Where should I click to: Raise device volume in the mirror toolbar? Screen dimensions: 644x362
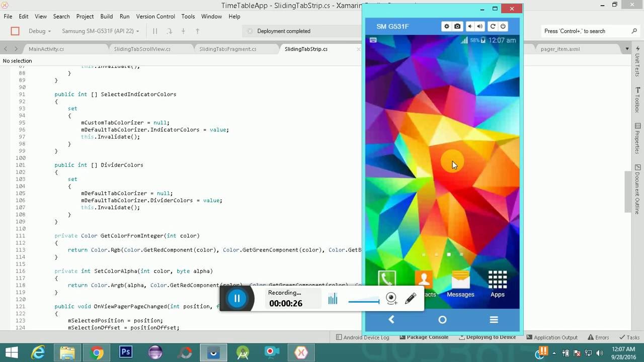tap(480, 26)
